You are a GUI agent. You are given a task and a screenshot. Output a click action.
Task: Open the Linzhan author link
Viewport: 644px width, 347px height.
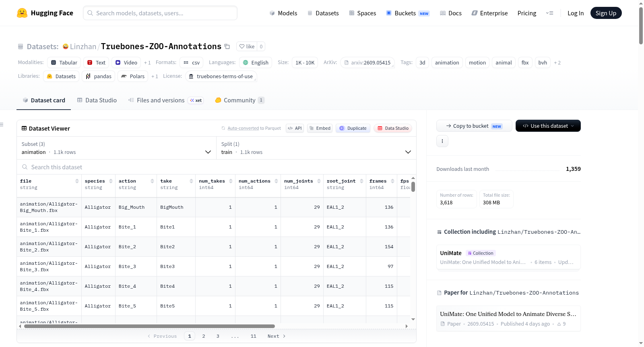click(x=83, y=46)
